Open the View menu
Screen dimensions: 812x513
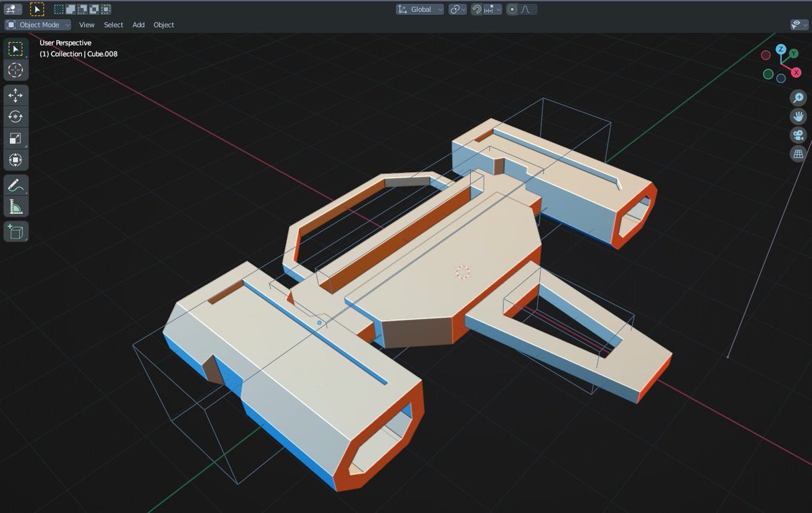pyautogui.click(x=87, y=25)
